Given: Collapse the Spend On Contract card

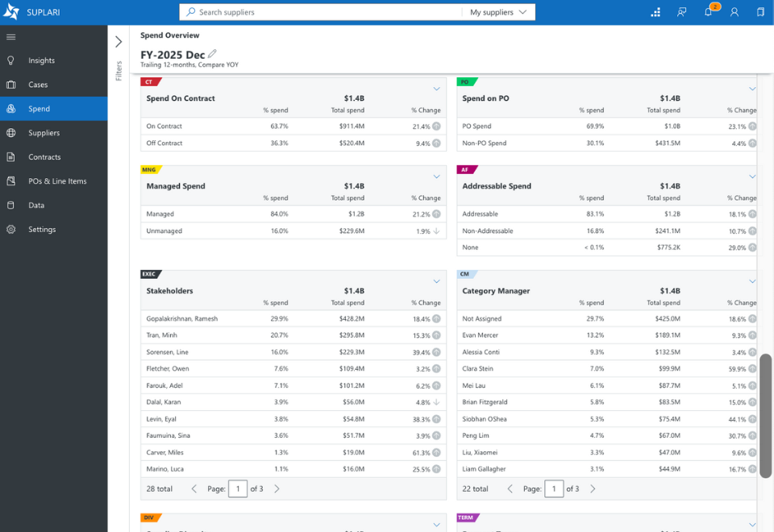Looking at the screenshot, I should coord(436,89).
